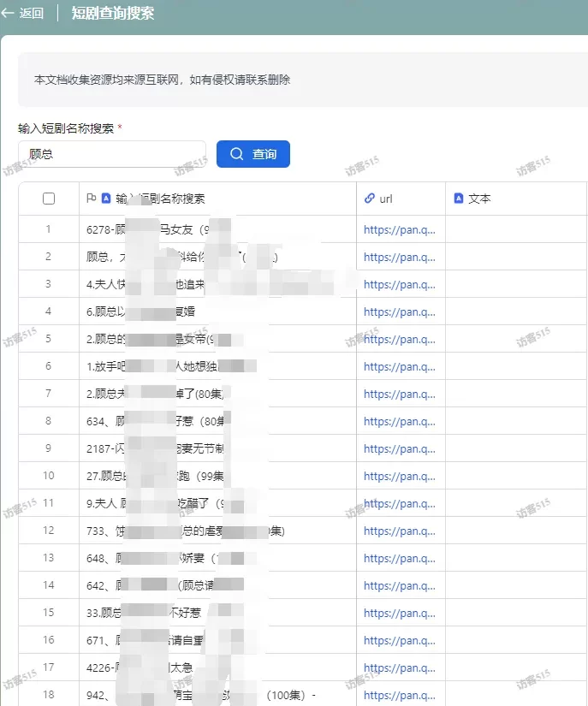588x706 pixels.
Task: Select the title cell starting 648、
Action: pos(217,558)
